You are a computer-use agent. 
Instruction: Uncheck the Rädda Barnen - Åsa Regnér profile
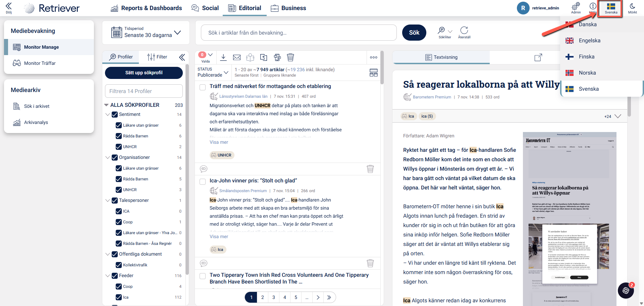(119, 244)
